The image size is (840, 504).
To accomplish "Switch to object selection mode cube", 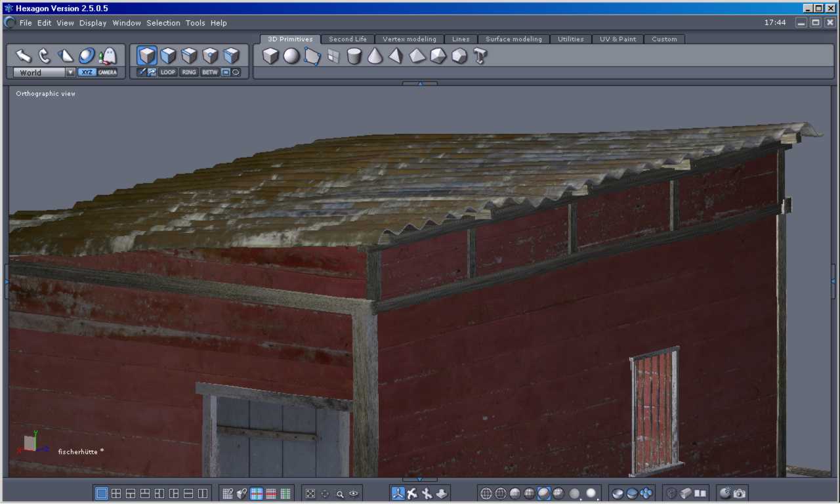I will point(147,55).
